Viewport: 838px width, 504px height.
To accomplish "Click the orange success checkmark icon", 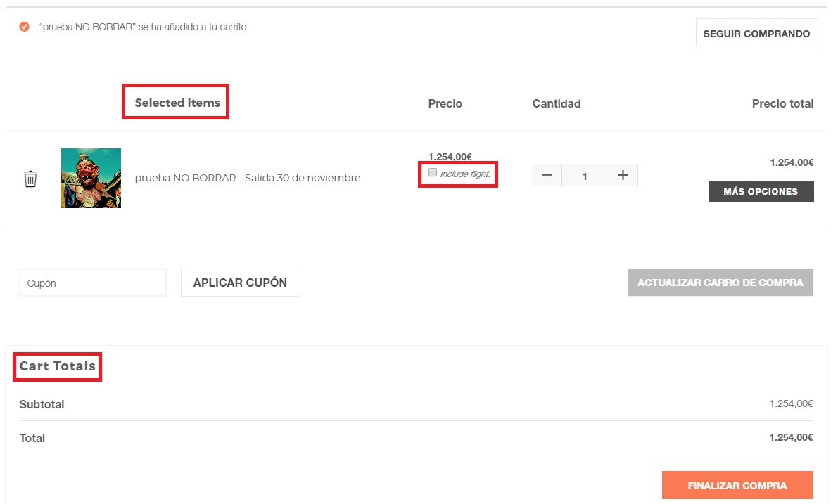I will click(24, 27).
